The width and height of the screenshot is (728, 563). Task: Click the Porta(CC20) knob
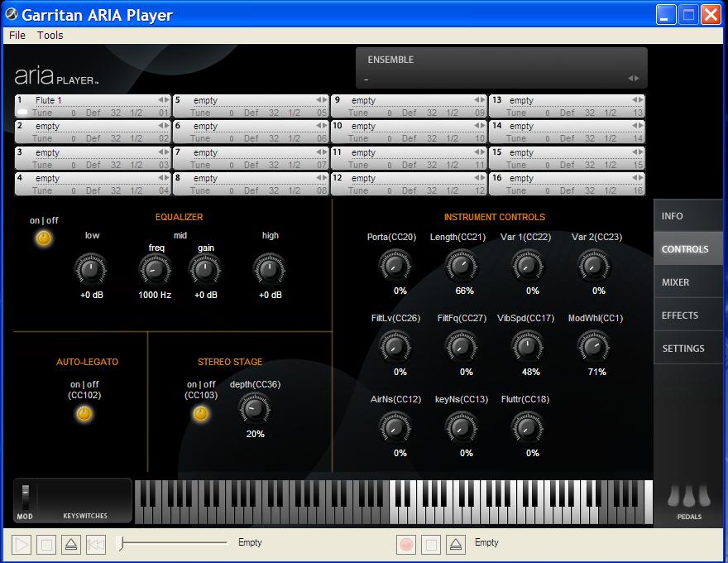[x=395, y=266]
